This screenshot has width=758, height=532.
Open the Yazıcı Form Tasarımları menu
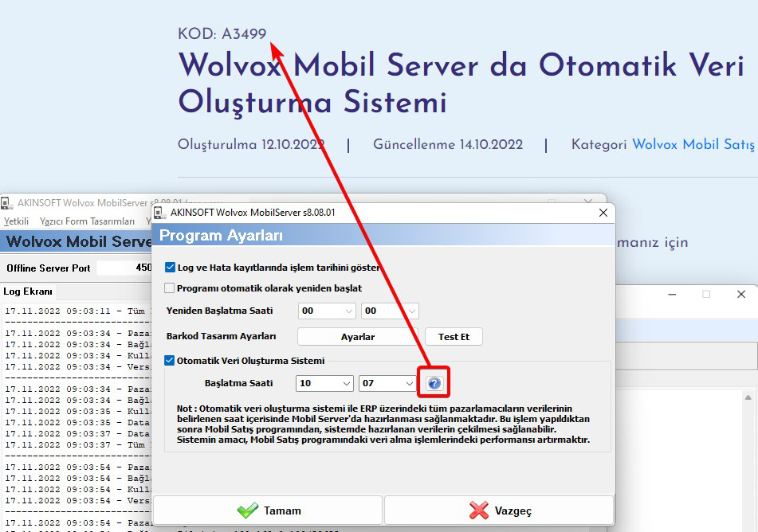point(87,221)
